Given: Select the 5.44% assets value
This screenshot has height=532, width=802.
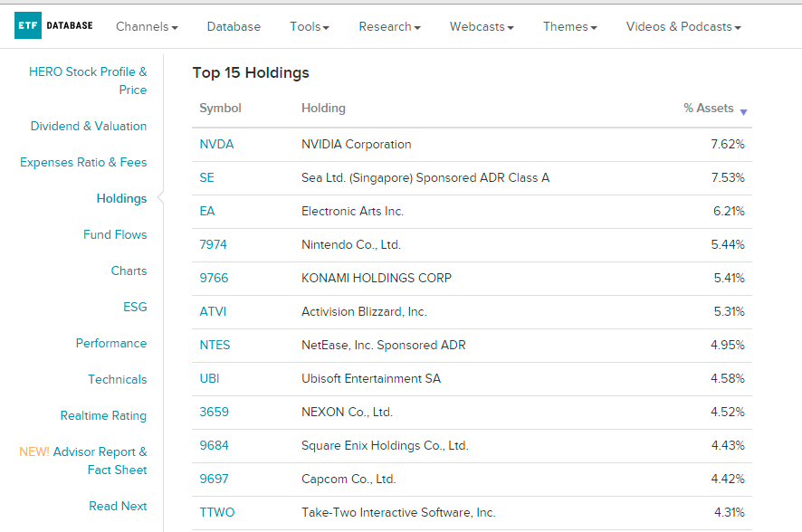Looking at the screenshot, I should coord(728,245).
